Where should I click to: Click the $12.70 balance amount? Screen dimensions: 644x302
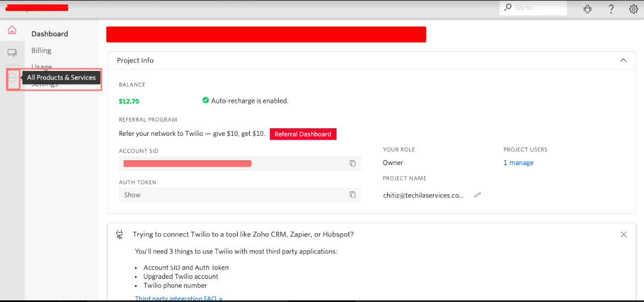pyautogui.click(x=129, y=101)
